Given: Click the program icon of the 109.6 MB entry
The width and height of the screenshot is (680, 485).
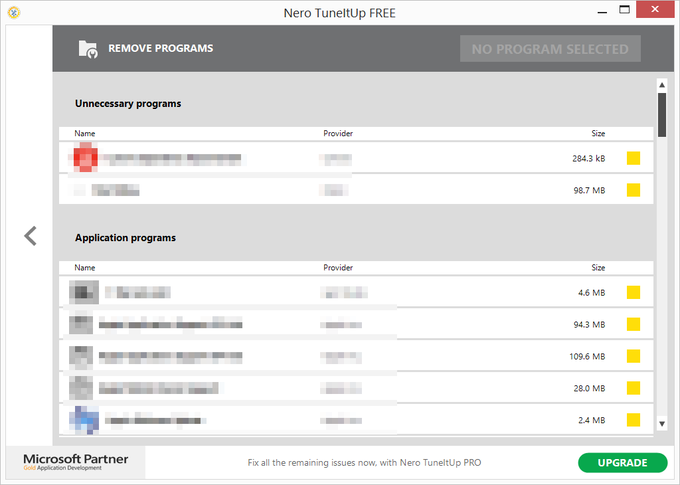Looking at the screenshot, I should pos(83,356).
